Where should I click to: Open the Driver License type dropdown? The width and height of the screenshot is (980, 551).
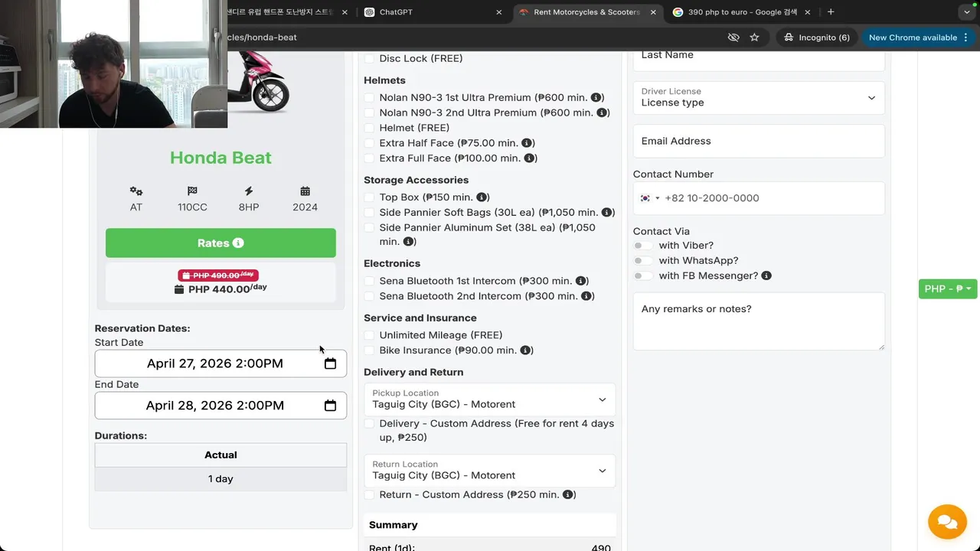(759, 98)
